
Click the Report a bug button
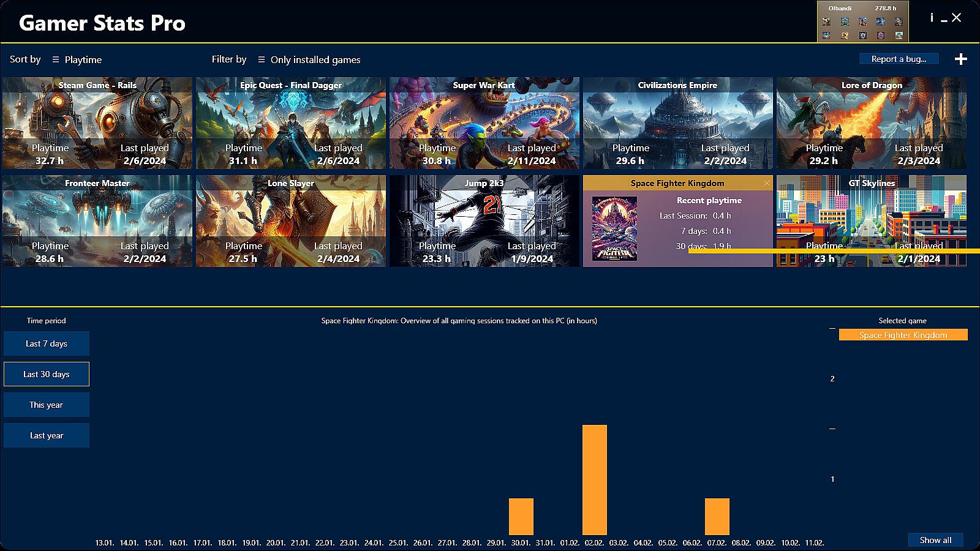click(x=899, y=59)
